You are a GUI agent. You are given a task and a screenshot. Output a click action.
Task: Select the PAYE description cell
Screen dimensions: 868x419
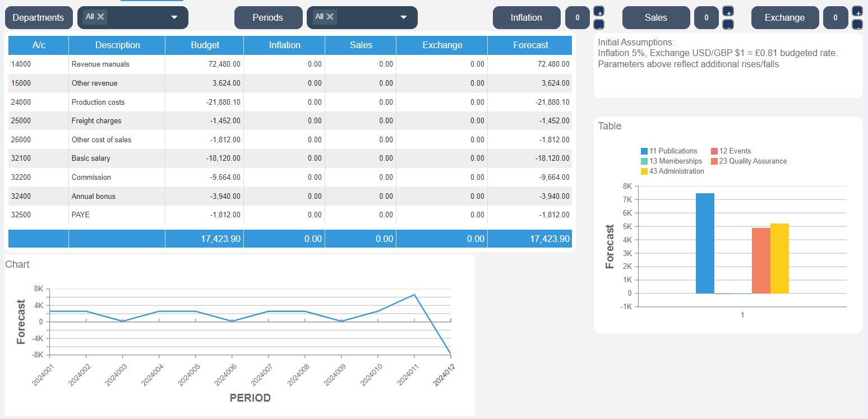117,215
